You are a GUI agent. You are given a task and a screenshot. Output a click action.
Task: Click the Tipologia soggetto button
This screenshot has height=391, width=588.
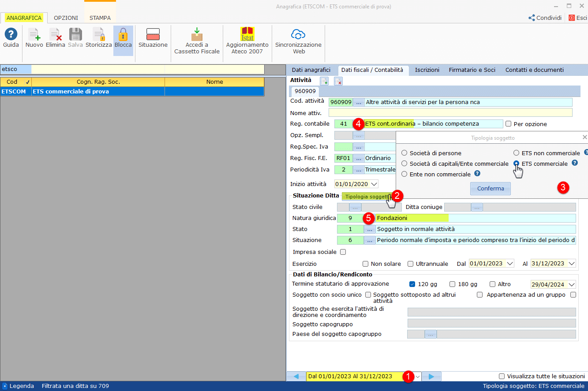coord(367,197)
